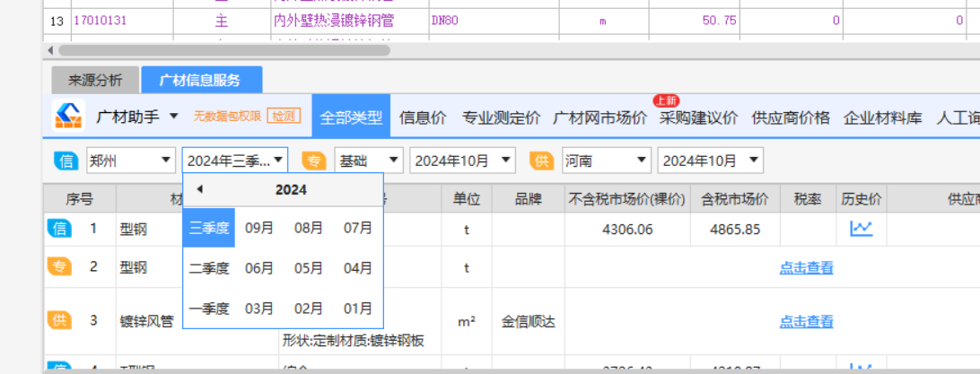Image resolution: width=980 pixels, height=374 pixels.
Task: Click the 序号 column header
Action: coord(79,199)
